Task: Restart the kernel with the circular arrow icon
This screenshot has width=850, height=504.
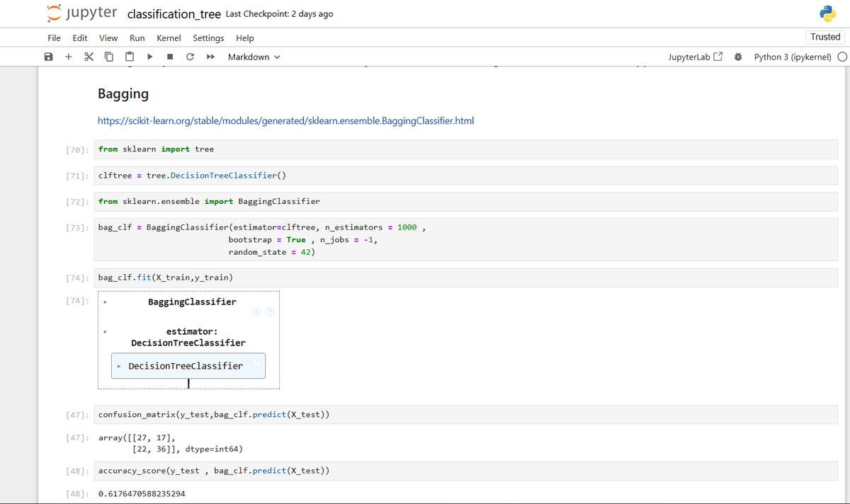Action: [191, 57]
